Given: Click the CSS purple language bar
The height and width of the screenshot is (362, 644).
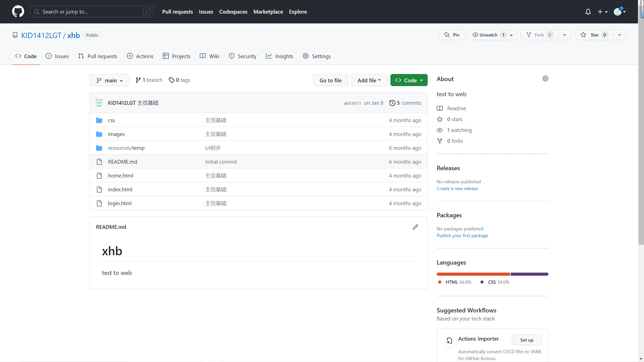Looking at the screenshot, I should [x=529, y=274].
